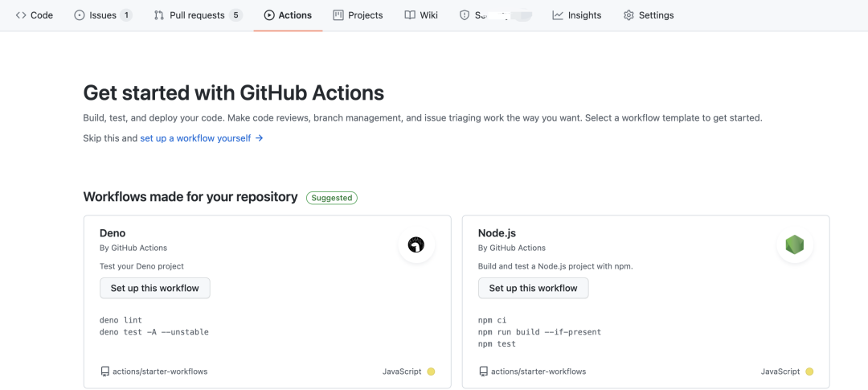Follow the set up a workflow yourself link
This screenshot has height=390, width=868.
[x=202, y=138]
